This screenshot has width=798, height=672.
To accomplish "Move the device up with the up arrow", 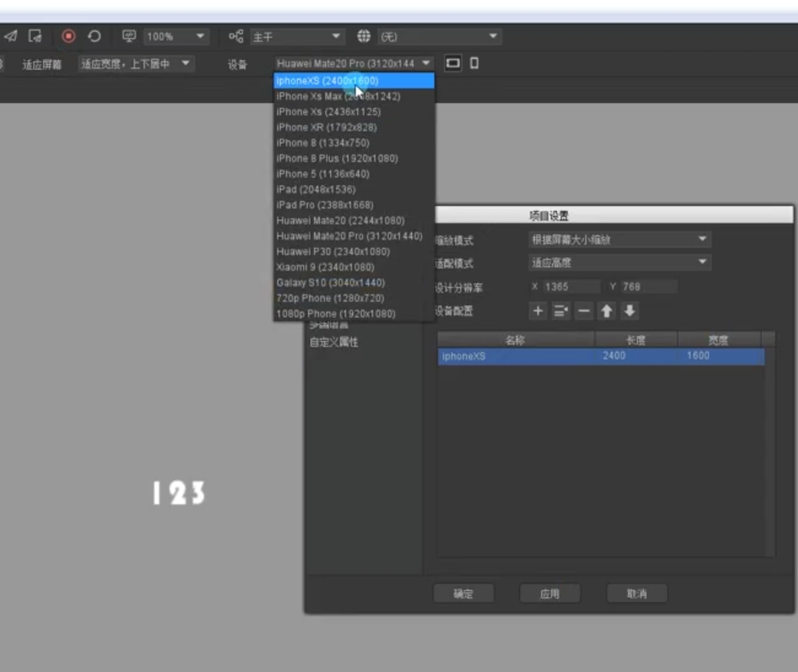I will click(x=607, y=311).
